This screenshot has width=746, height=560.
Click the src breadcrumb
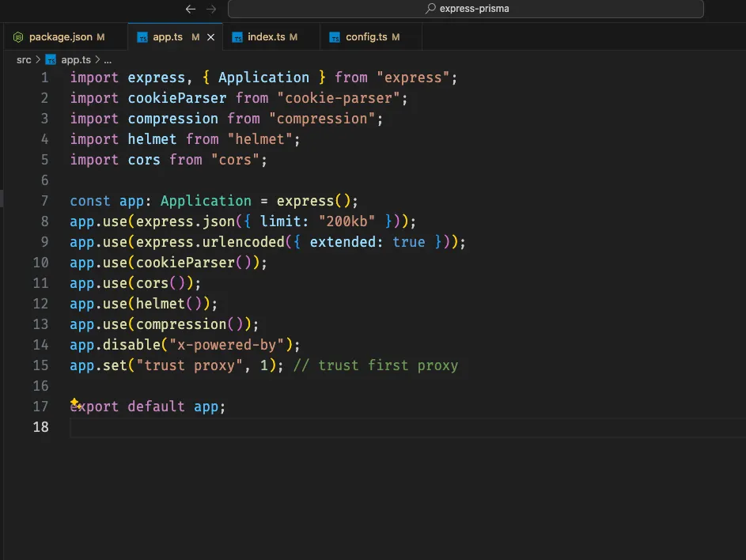pyautogui.click(x=24, y=60)
